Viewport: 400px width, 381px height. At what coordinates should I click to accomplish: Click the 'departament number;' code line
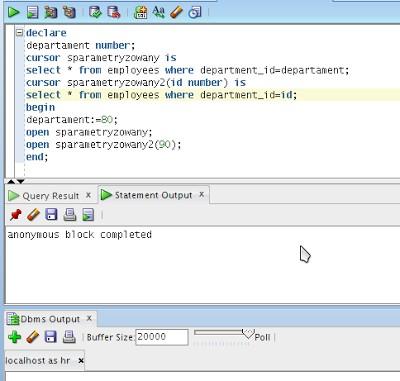(81, 45)
